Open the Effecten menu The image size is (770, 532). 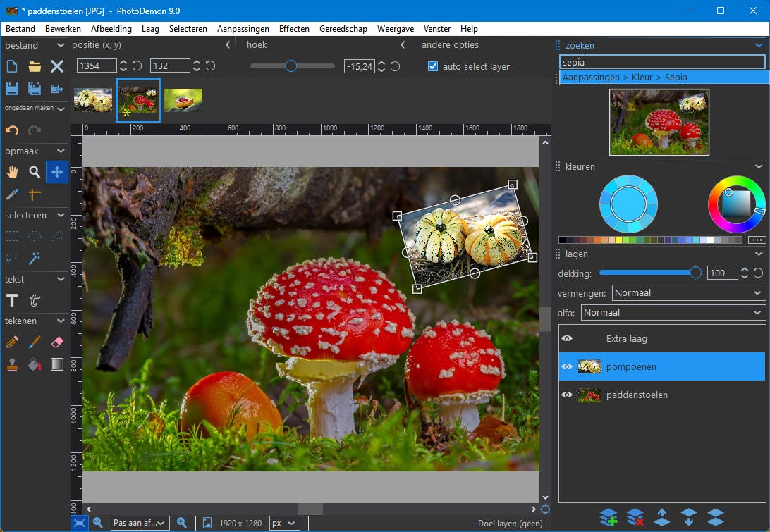(x=294, y=29)
